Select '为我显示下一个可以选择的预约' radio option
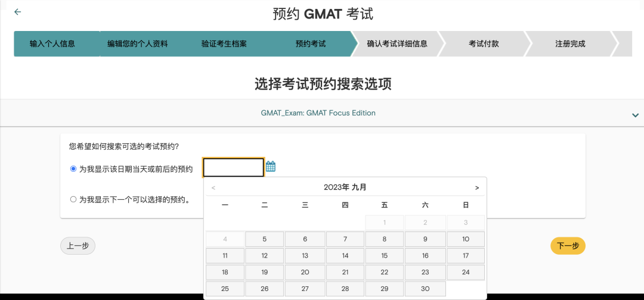Image resolution: width=644 pixels, height=300 pixels. [73, 200]
